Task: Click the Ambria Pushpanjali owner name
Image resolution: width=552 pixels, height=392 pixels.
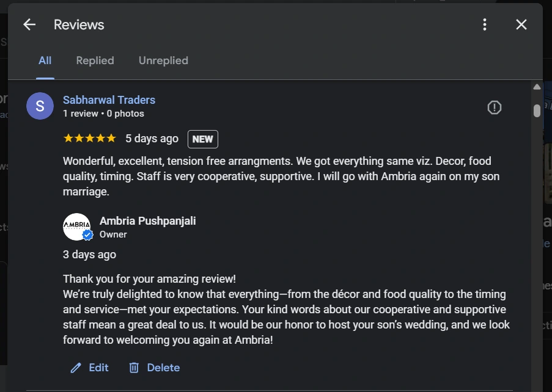Action: 147,221
